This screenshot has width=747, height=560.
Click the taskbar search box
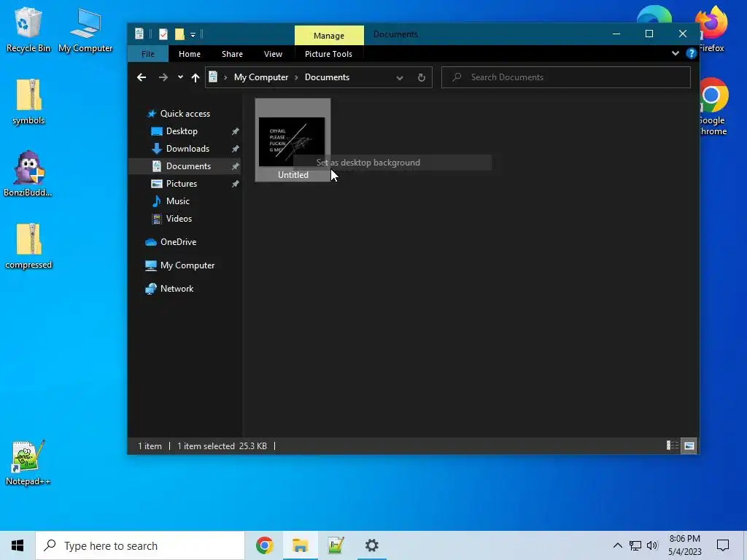pos(140,545)
